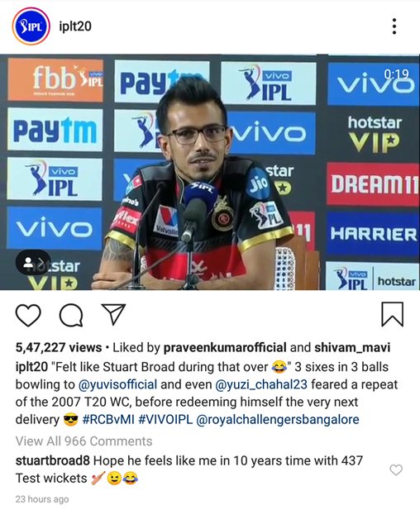Open praveenkumarofficial's profile from likes

(225, 347)
